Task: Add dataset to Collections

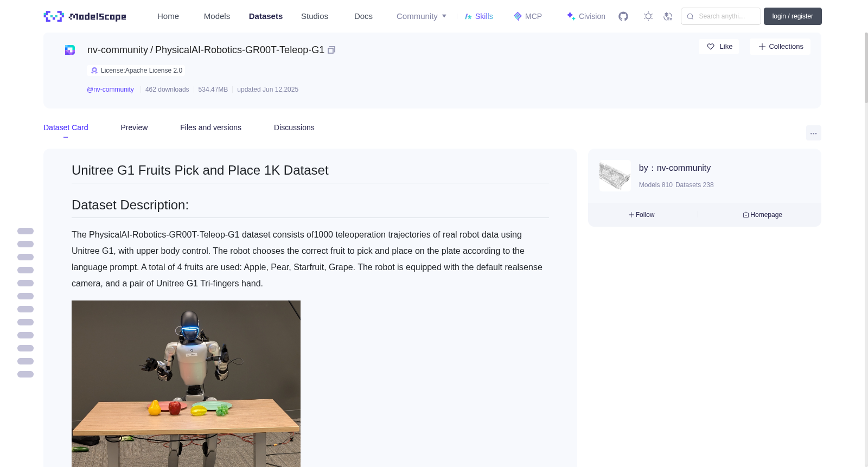Action: click(780, 47)
